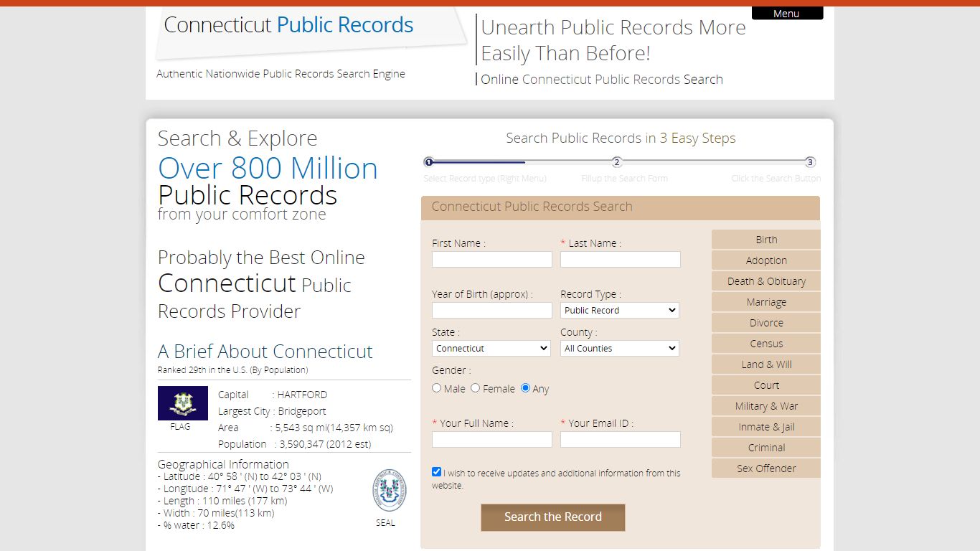The width and height of the screenshot is (980, 551).
Task: Click the Connecticut flag image
Action: coord(183,403)
